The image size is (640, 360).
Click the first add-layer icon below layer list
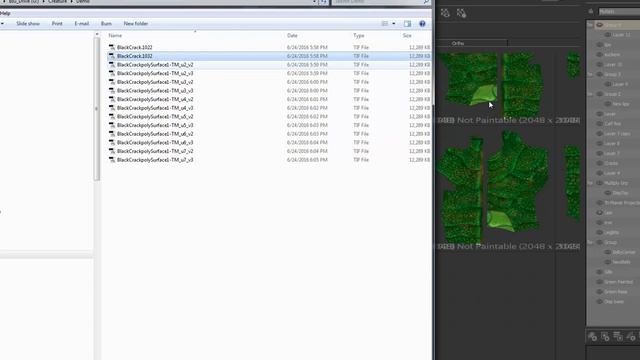click(592, 336)
